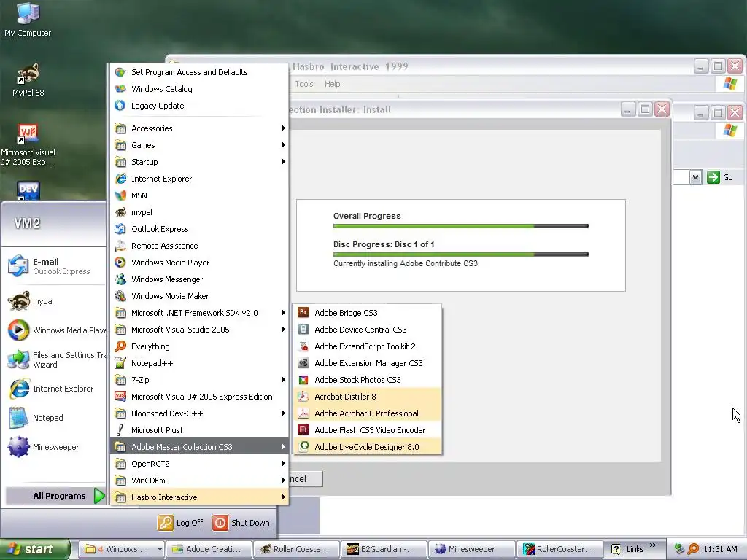Launch Acrobat Distiller 8 icon
The height and width of the screenshot is (560, 747).
tap(303, 397)
